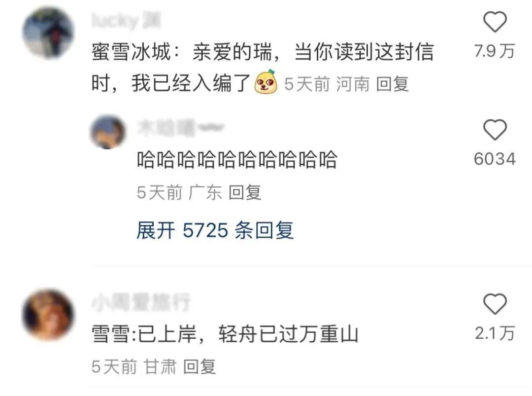Tap the 蜜雪冰城 snowman emoji sticker
Image resolution: width=532 pixels, height=396 pixels.
coord(266,81)
